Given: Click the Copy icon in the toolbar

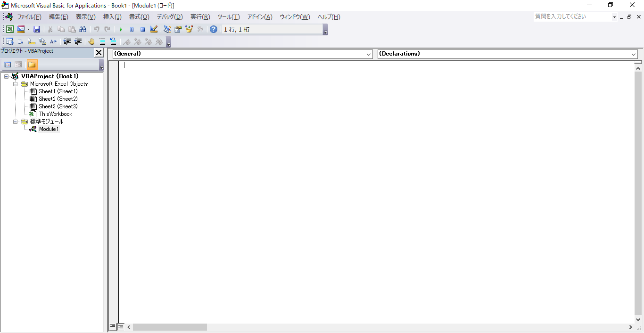Looking at the screenshot, I should pos(61,29).
